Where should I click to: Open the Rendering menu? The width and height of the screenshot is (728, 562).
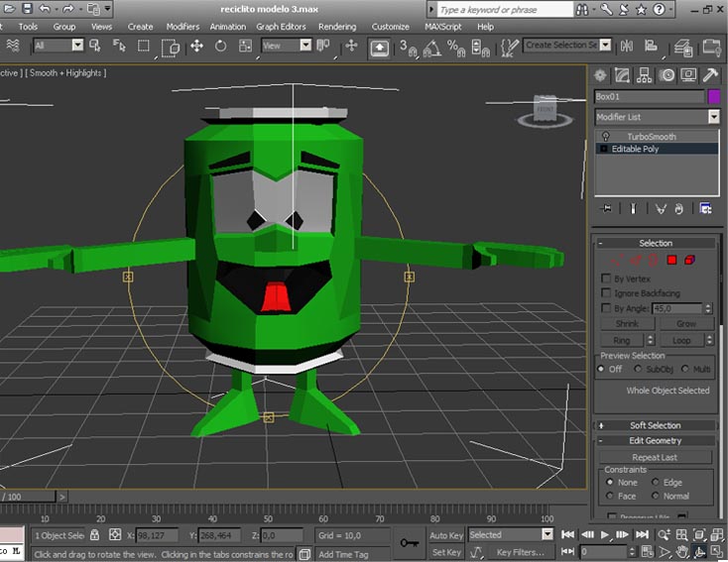pos(337,27)
